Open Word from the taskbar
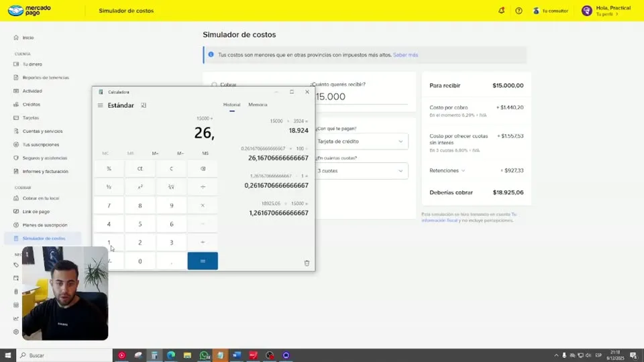 [237, 355]
